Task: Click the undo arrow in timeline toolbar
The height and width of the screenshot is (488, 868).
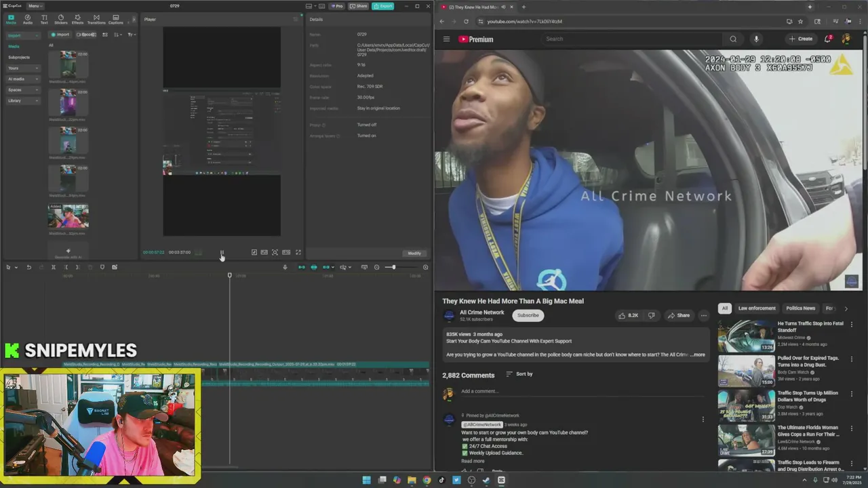Action: [x=28, y=267]
